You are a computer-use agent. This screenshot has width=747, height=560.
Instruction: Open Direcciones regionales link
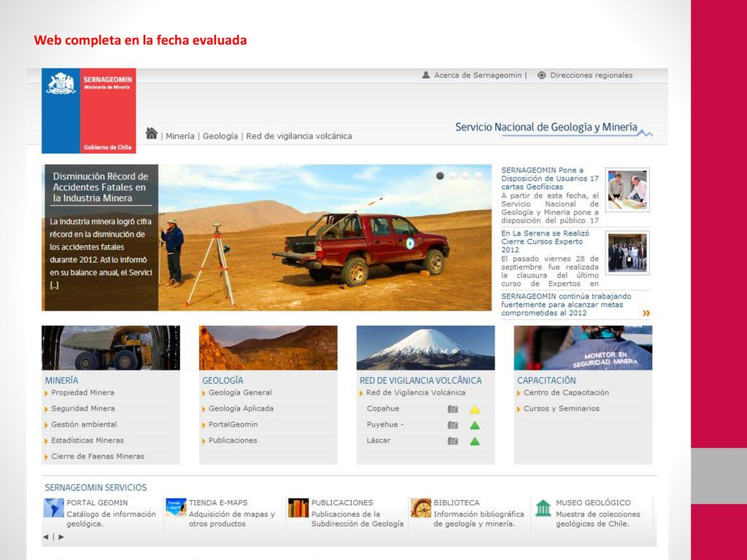pos(591,75)
